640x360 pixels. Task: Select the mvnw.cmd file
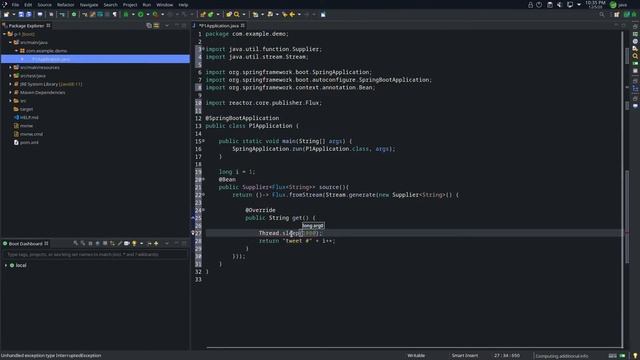[x=31, y=134]
